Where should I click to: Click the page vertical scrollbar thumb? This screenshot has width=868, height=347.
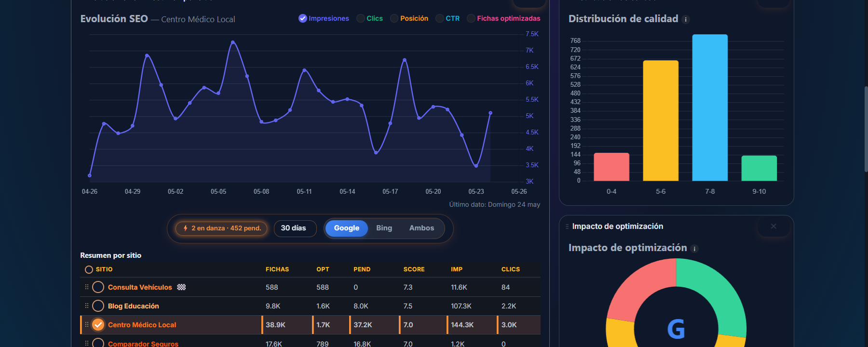(x=866, y=129)
